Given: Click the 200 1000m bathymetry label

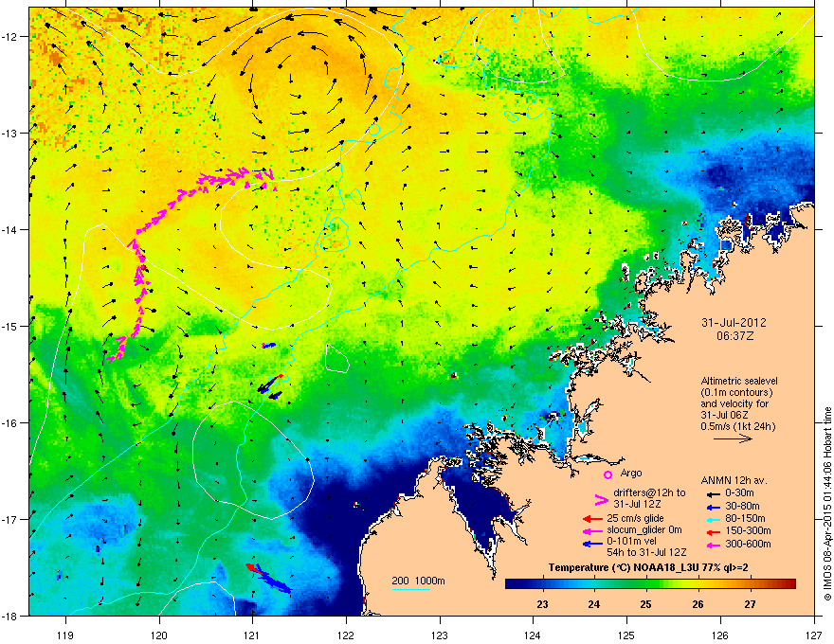Looking at the screenshot, I should (418, 581).
